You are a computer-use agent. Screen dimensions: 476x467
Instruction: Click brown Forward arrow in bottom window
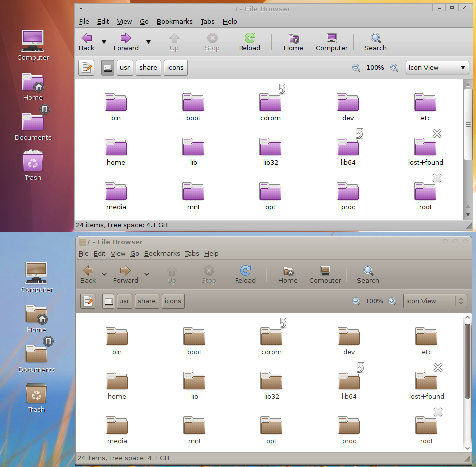click(125, 270)
